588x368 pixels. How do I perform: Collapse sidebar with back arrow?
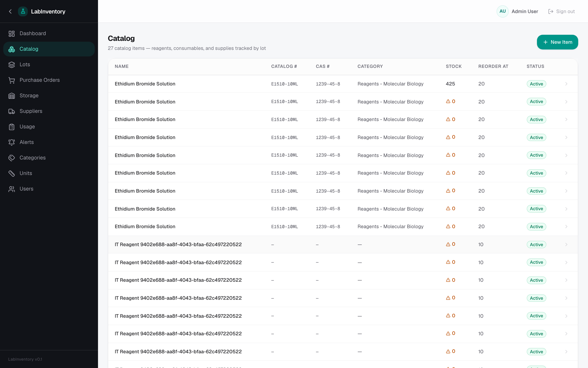pyautogui.click(x=10, y=11)
